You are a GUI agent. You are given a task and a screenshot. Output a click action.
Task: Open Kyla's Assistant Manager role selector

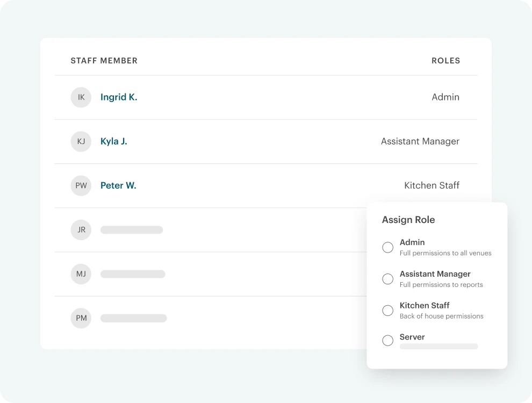[420, 141]
